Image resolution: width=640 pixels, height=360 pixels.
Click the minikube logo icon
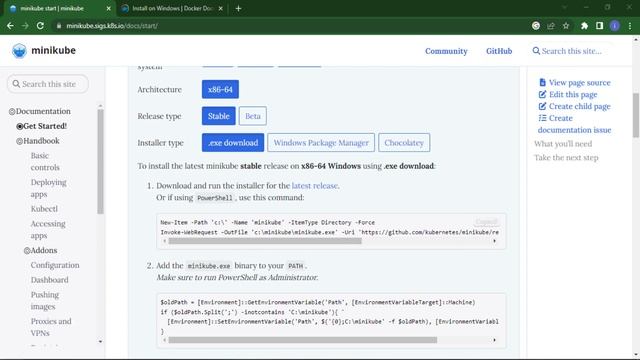point(19,51)
